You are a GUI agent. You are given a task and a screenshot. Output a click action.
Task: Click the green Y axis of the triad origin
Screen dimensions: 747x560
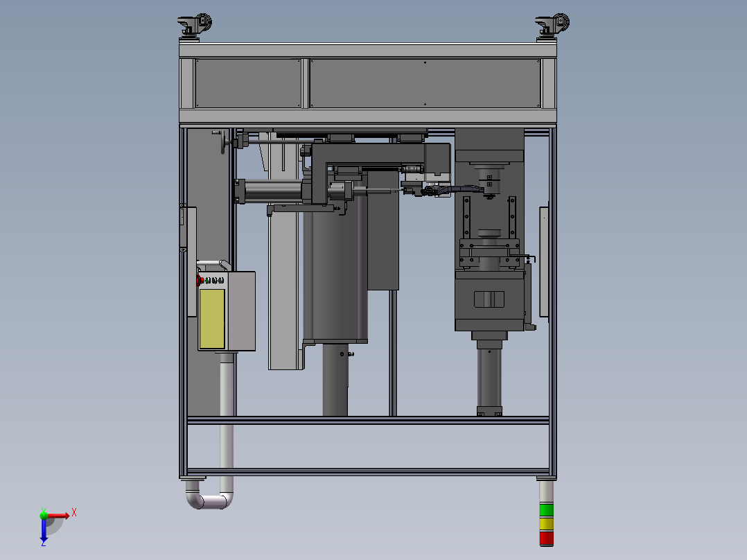[x=44, y=514]
